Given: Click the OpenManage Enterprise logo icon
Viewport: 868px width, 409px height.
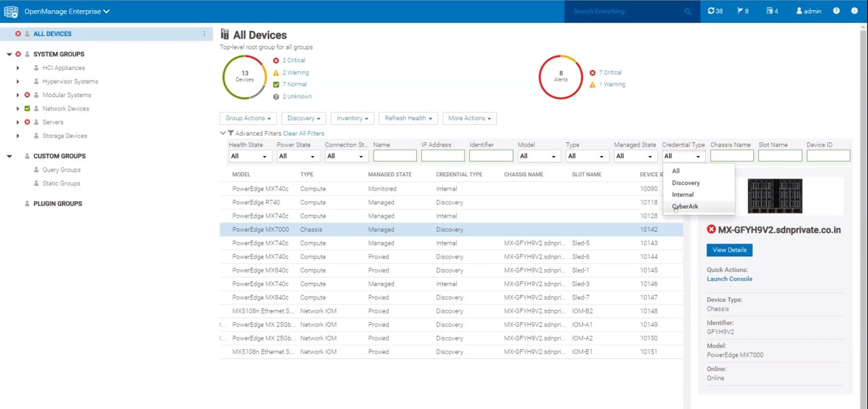Looking at the screenshot, I should click(x=11, y=12).
